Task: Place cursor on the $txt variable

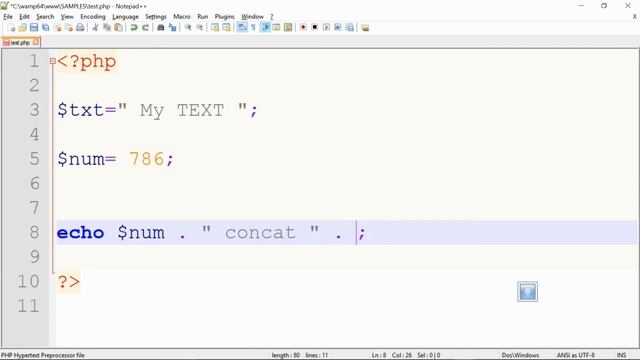Action: coord(80,110)
